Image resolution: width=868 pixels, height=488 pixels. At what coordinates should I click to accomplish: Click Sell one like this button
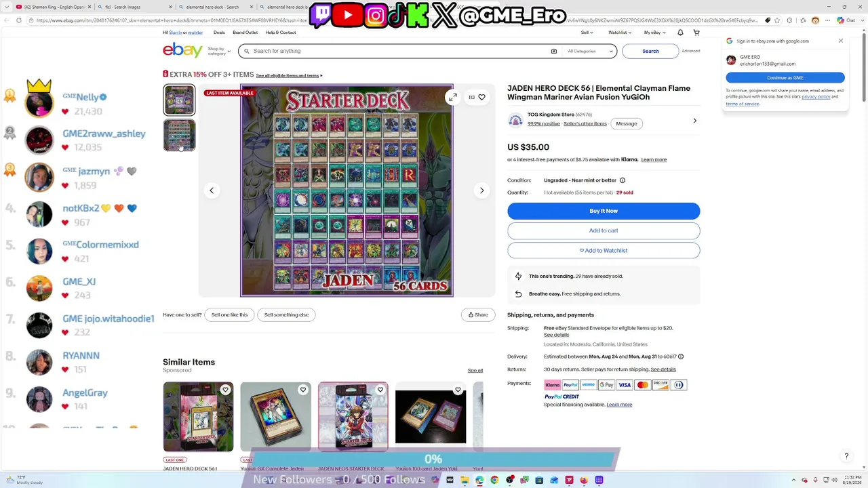point(229,314)
